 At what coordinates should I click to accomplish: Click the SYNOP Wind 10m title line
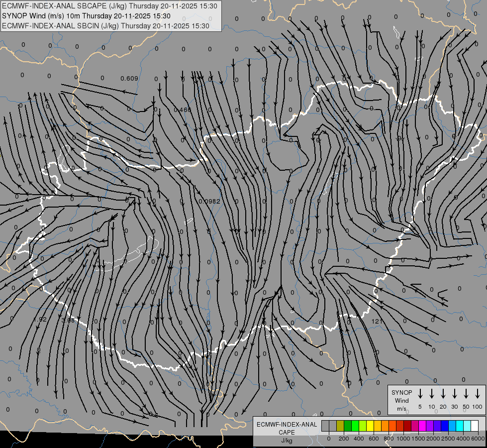point(86,16)
